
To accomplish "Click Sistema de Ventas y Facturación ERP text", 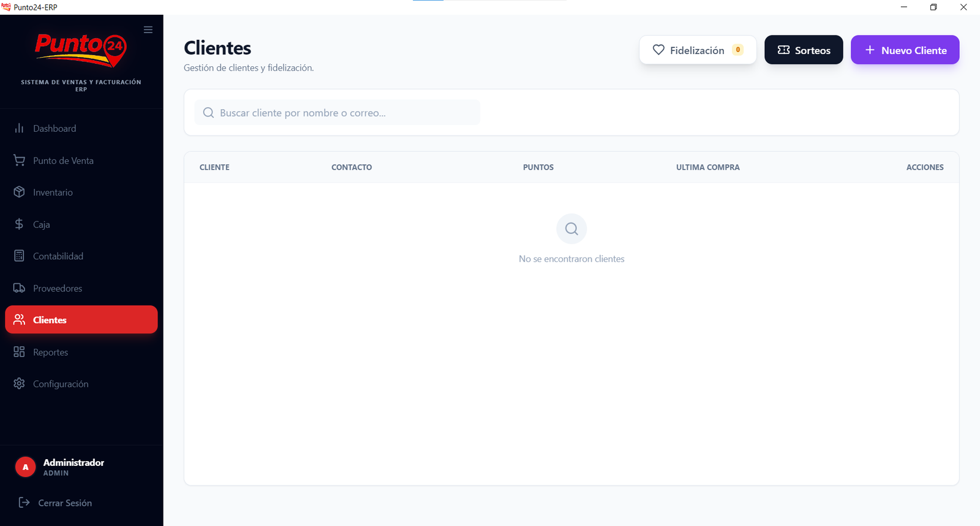I will point(81,85).
